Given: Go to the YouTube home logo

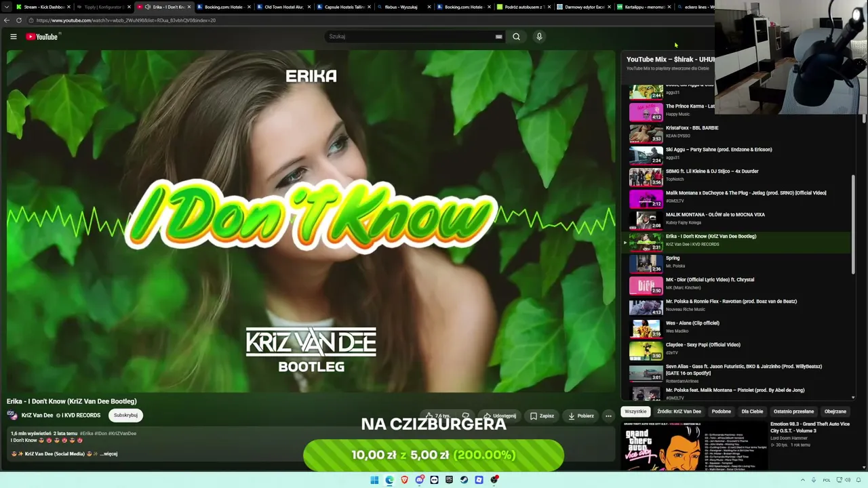Looking at the screenshot, I should point(42,37).
